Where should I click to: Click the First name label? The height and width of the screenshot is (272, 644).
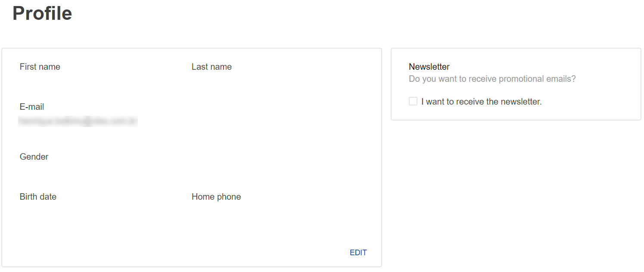40,67
